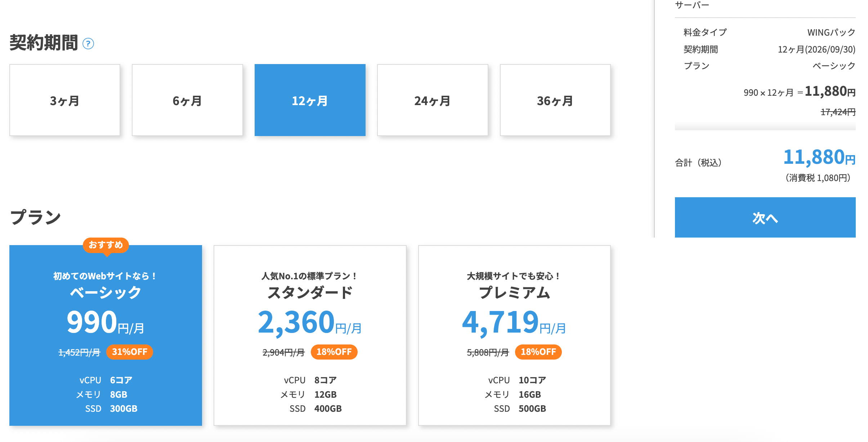Click the 990円/月 price on ベーシック
868x442 pixels.
106,322
